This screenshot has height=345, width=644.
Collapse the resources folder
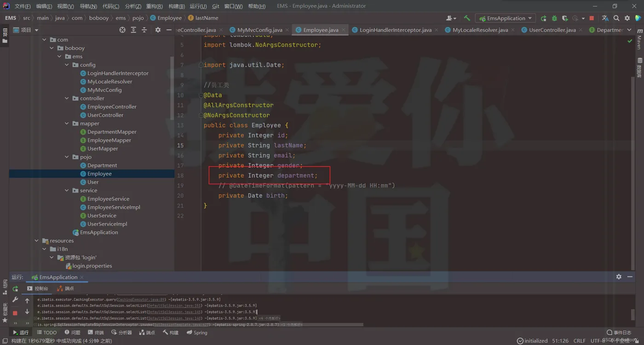click(37, 241)
